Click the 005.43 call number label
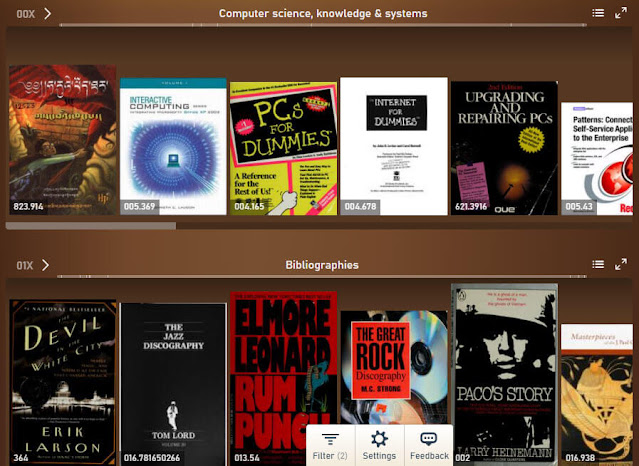Viewport: 639px width, 466px height. tap(579, 207)
